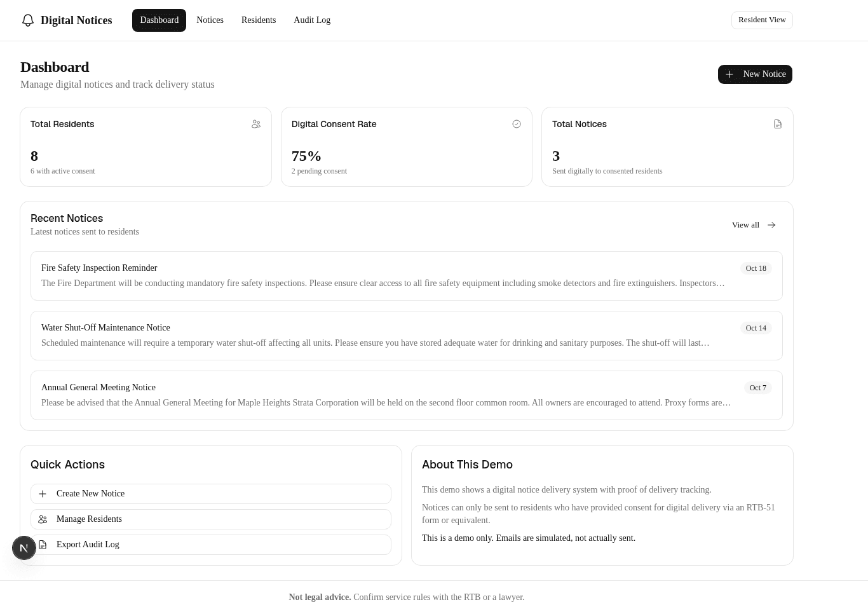Click the Create New Notice quick action
This screenshot has width=868, height=614.
click(211, 494)
